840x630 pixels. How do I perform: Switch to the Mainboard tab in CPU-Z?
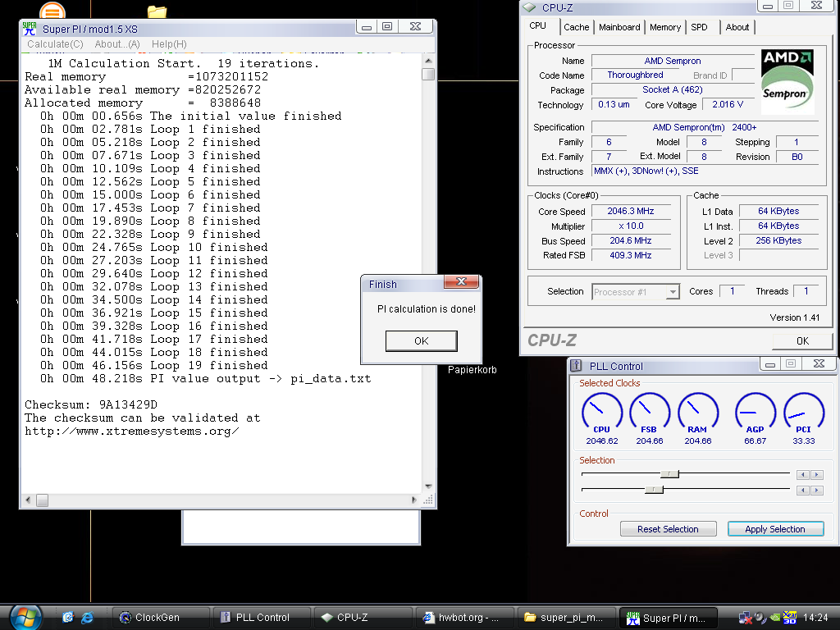tap(619, 27)
